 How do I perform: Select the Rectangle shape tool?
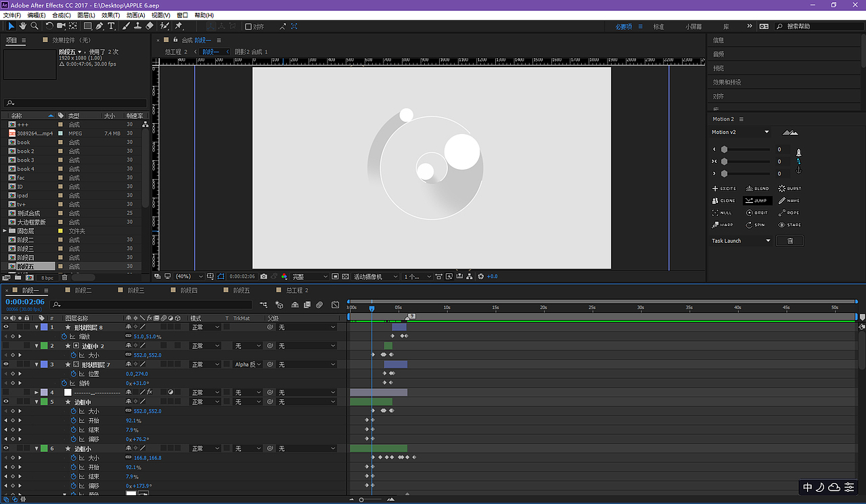[x=87, y=26]
